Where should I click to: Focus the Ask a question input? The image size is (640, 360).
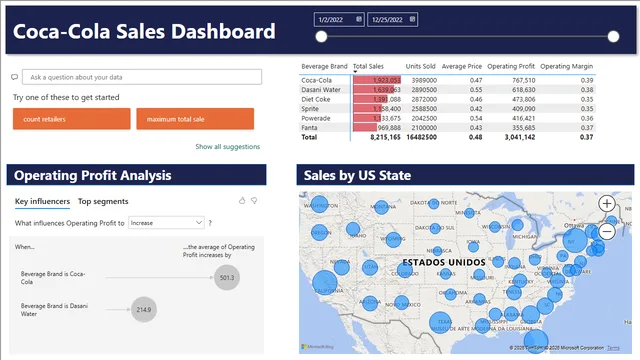click(142, 77)
